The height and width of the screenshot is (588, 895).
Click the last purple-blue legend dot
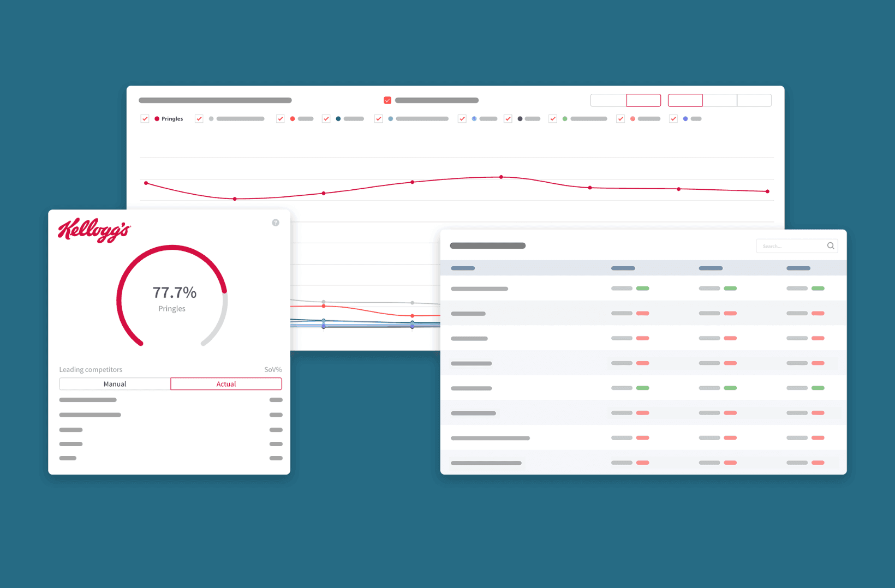pyautogui.click(x=685, y=119)
